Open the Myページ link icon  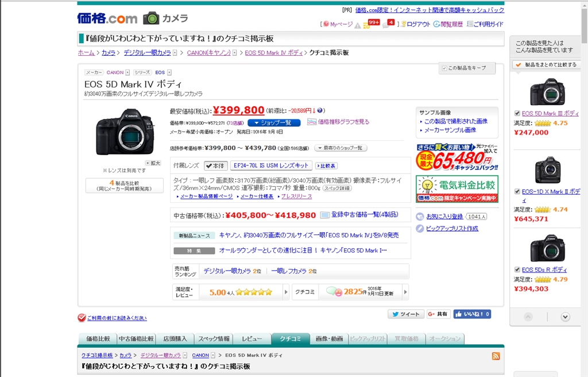click(x=326, y=24)
